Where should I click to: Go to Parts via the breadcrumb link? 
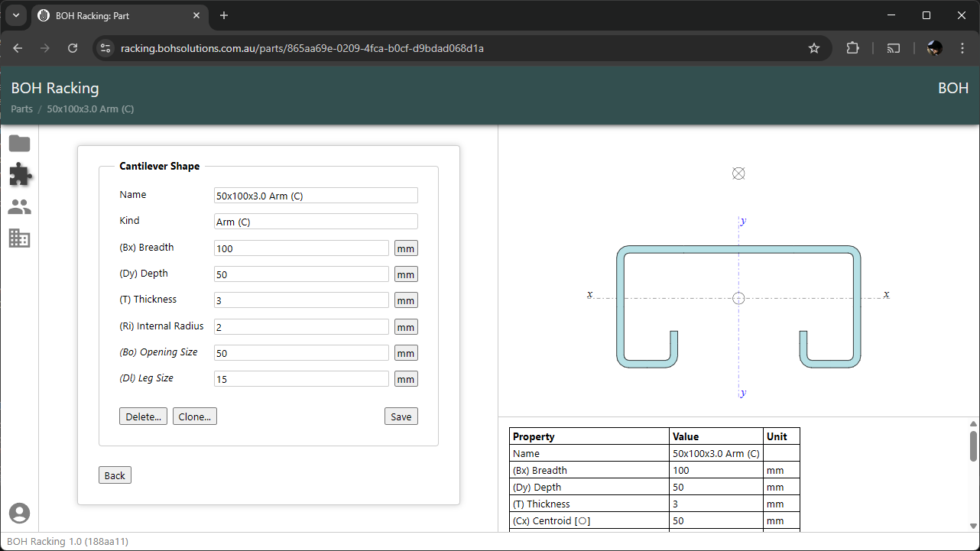(x=21, y=109)
